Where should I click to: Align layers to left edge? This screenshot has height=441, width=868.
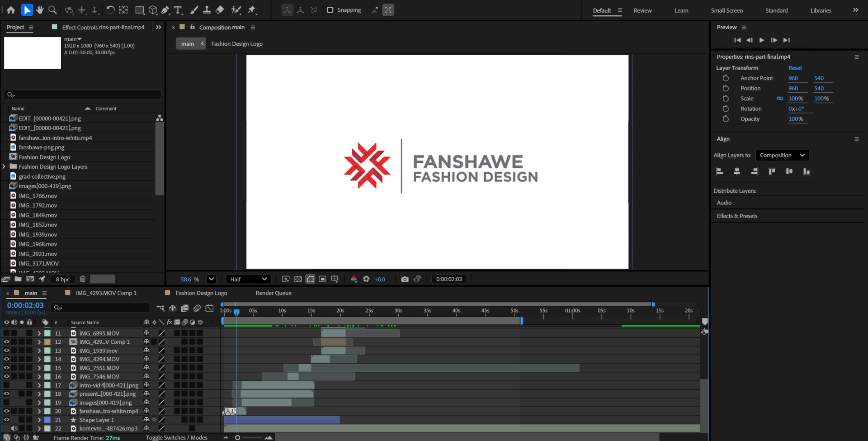point(720,171)
